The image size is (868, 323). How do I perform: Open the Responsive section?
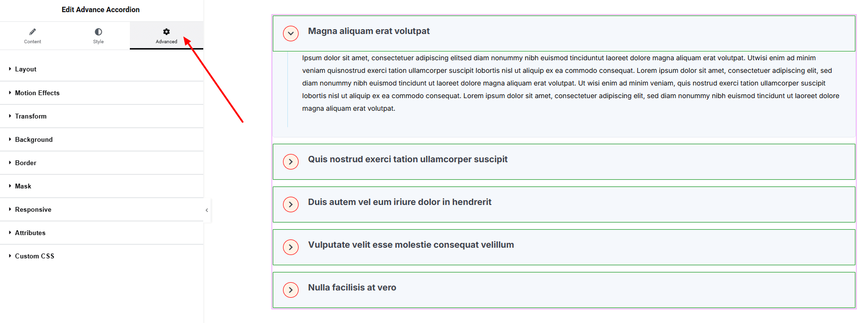pyautogui.click(x=33, y=209)
